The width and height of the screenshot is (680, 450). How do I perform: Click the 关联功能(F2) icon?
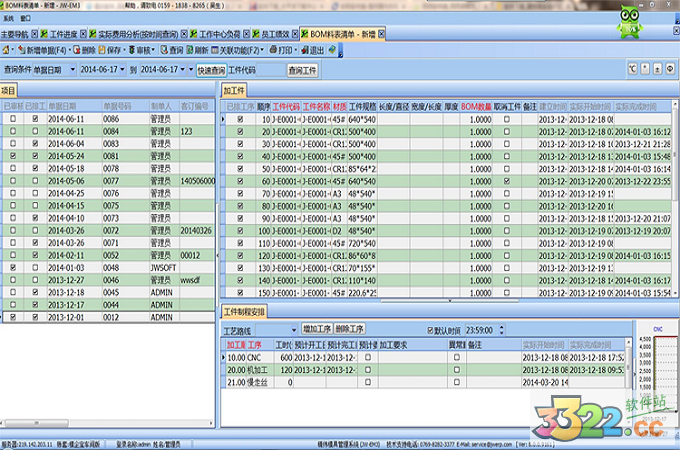[x=215, y=50]
